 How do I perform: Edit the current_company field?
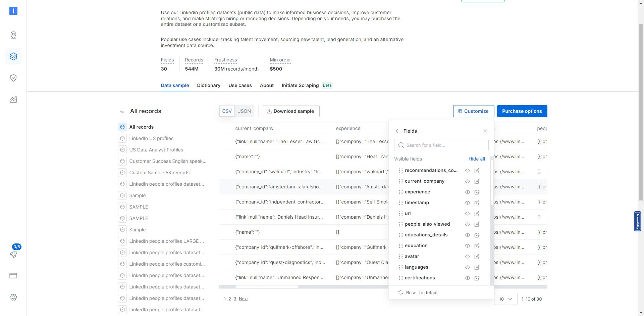point(477,181)
